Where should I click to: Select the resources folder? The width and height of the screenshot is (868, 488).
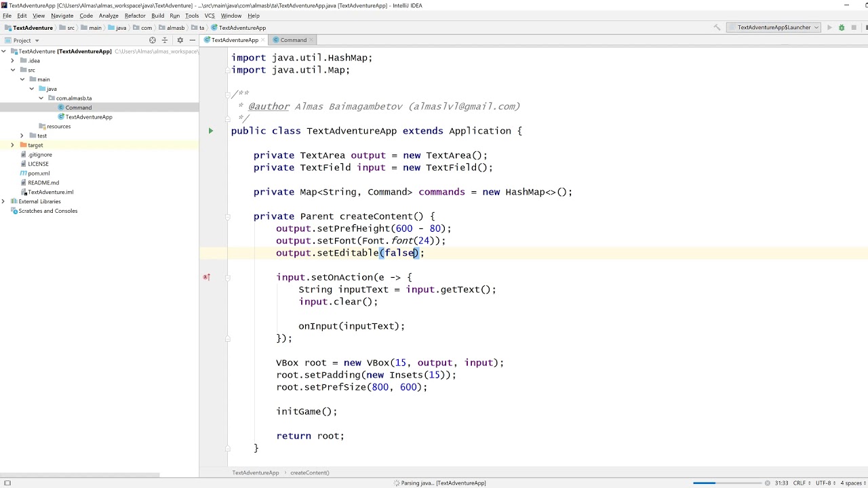pos(58,126)
